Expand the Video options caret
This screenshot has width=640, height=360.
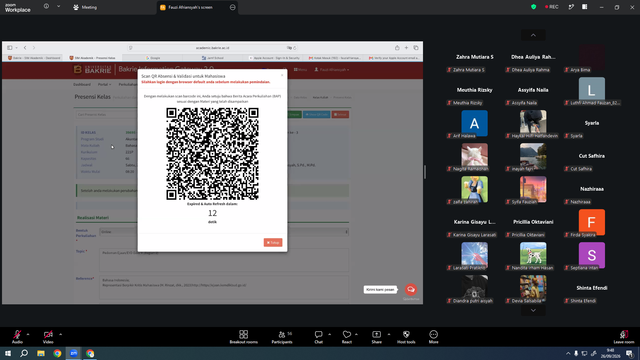click(60, 334)
